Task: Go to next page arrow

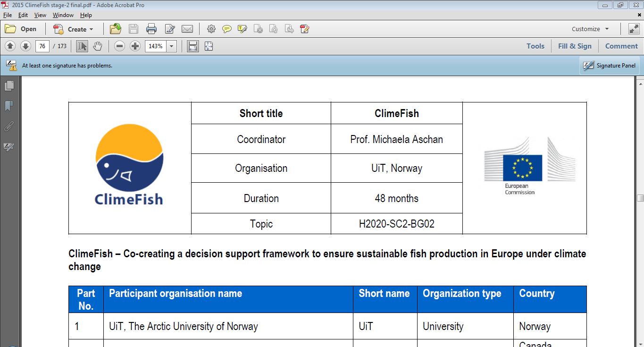Action: [x=26, y=46]
